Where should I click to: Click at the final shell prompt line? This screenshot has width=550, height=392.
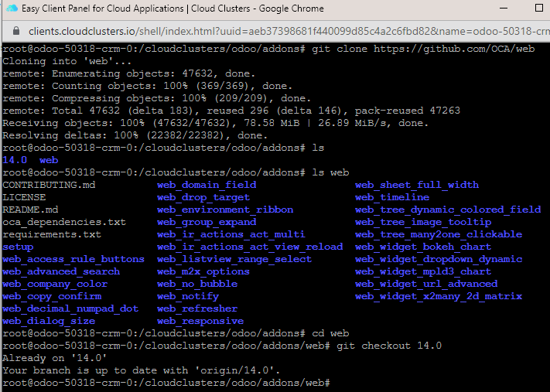point(166,383)
